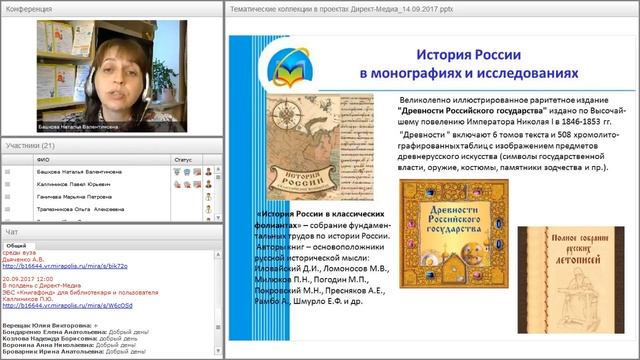Image resolution: width=640 pixels, height=360 pixels.
Task: Click chat line ЭБС «Книгафонд» для библиотекаря
Action: (x=80, y=292)
